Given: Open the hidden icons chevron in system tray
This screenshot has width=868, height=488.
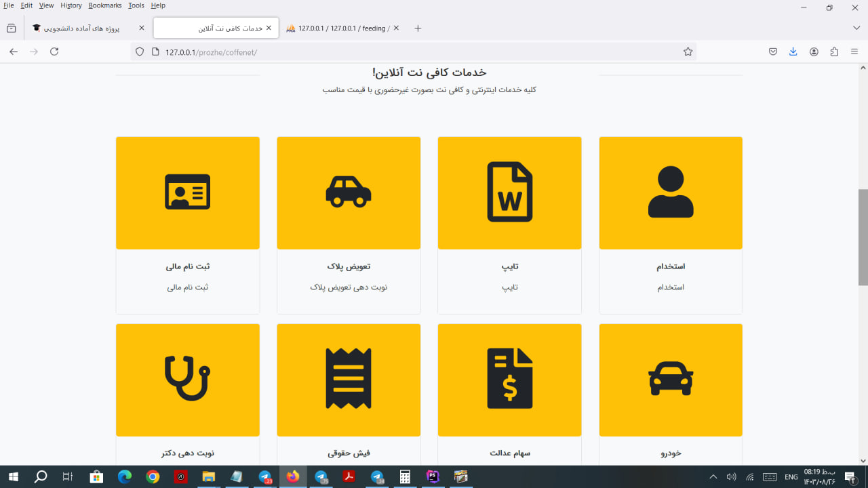Looking at the screenshot, I should click(713, 477).
